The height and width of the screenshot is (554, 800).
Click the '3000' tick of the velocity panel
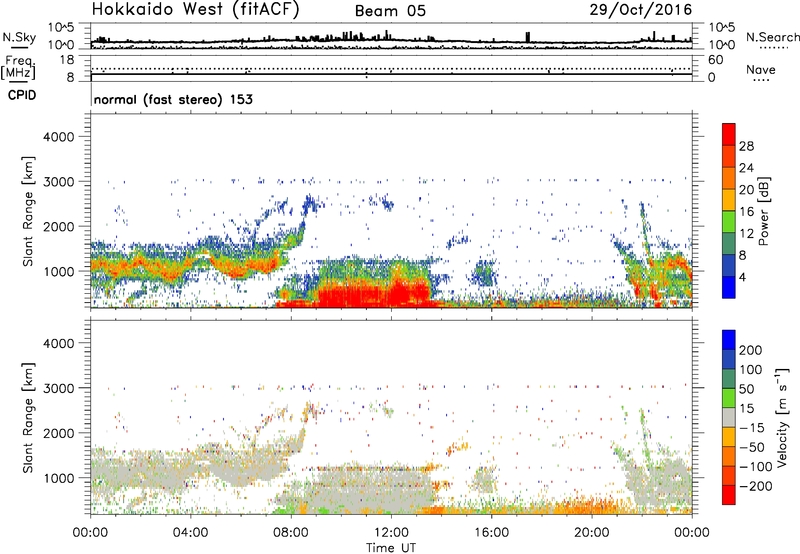tap(59, 388)
